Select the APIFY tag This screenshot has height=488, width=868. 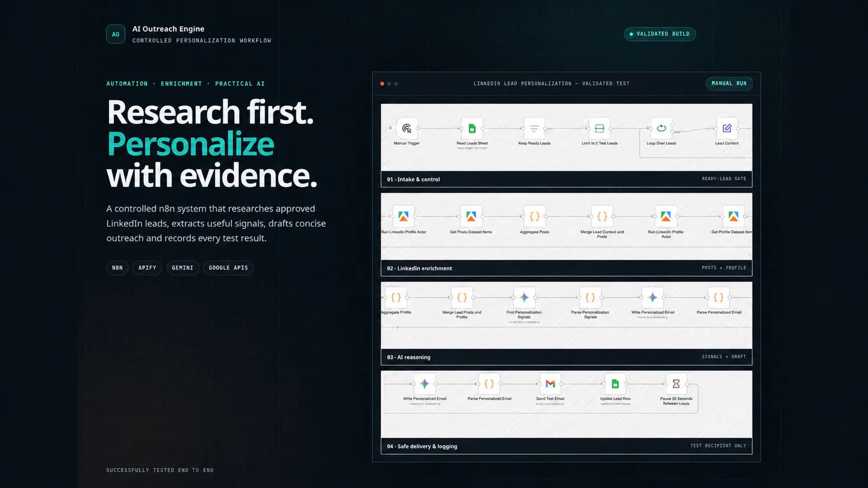click(147, 268)
